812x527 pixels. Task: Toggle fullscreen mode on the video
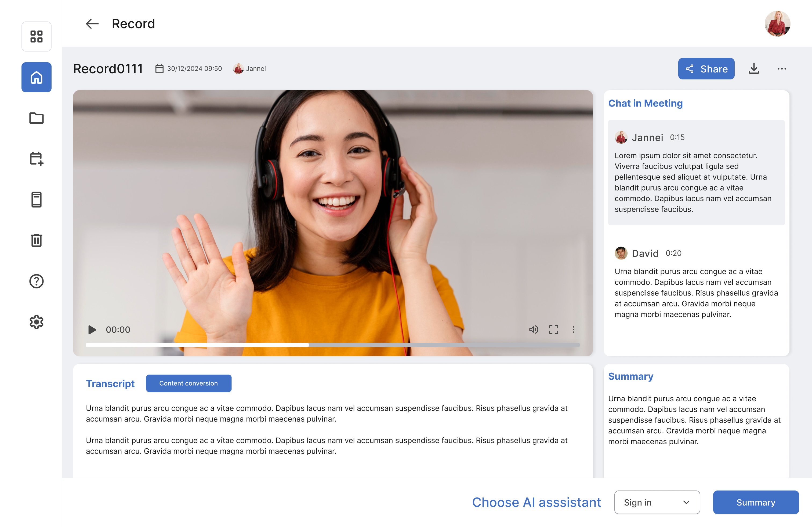tap(553, 329)
